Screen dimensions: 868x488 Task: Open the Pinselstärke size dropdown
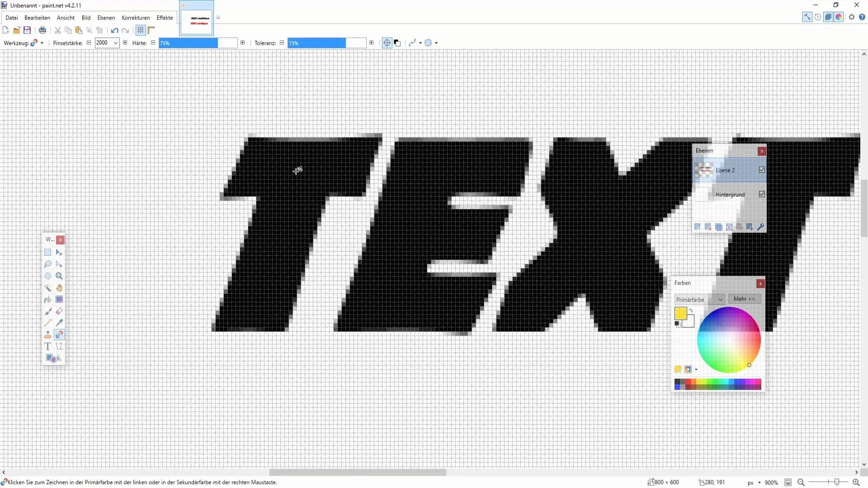tap(116, 43)
